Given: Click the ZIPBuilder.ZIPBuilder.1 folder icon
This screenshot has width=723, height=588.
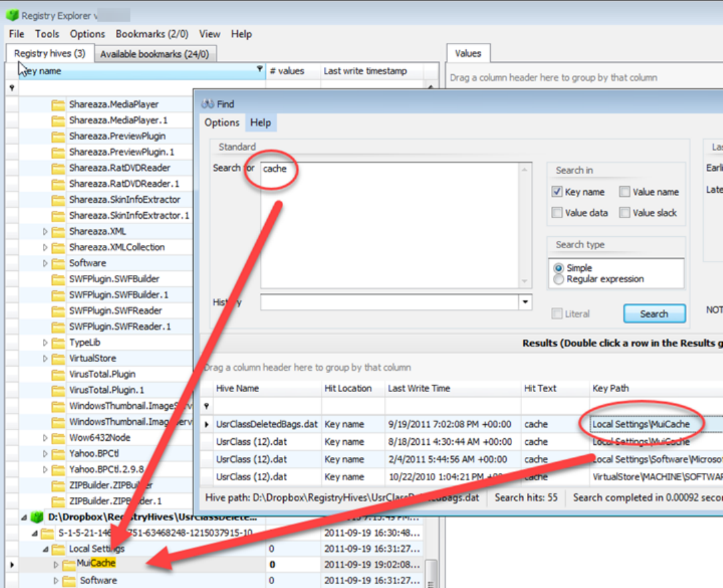Looking at the screenshot, I should (58, 501).
